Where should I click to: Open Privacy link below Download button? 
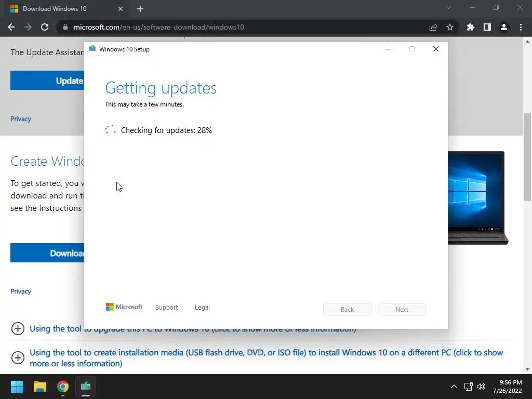click(x=21, y=291)
